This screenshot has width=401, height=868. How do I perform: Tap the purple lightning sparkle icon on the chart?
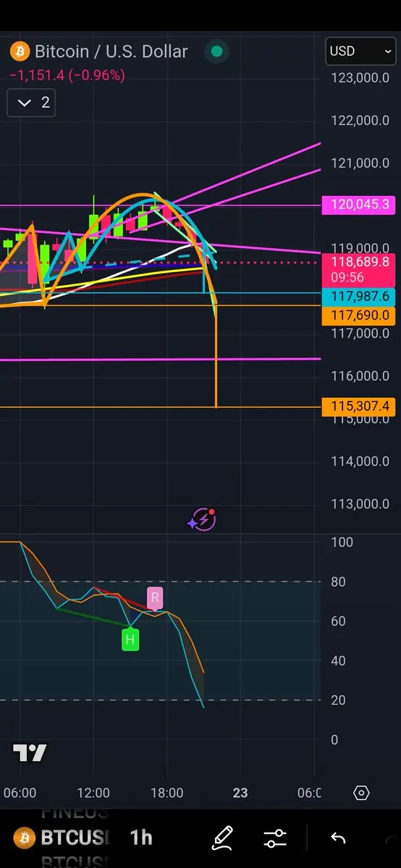pos(202,519)
